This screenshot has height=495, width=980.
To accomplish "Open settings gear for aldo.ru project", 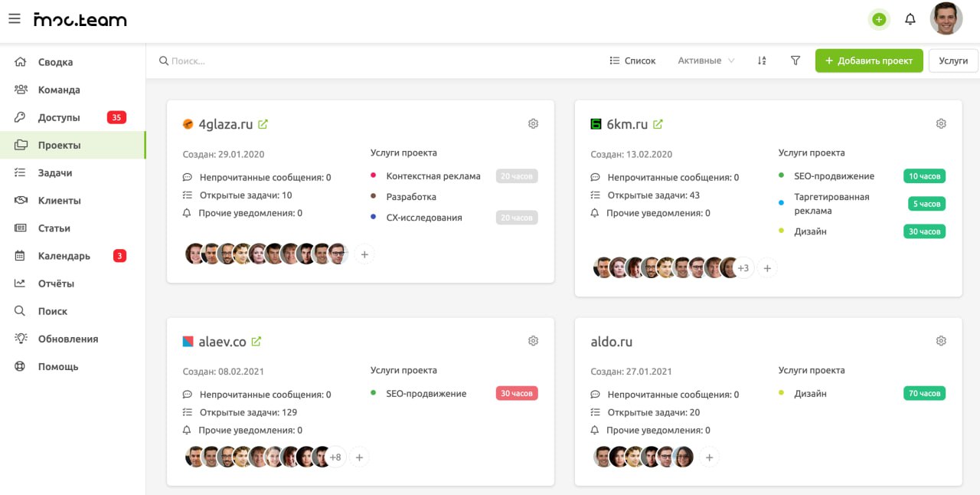I will pos(942,341).
